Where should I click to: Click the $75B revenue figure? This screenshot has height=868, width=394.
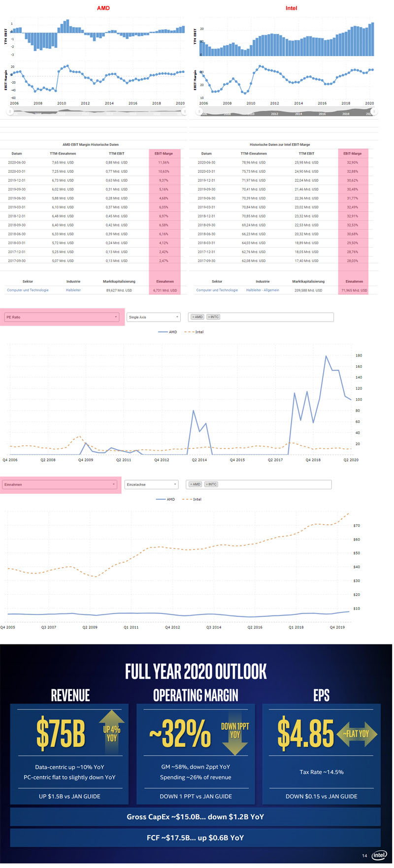[61, 733]
